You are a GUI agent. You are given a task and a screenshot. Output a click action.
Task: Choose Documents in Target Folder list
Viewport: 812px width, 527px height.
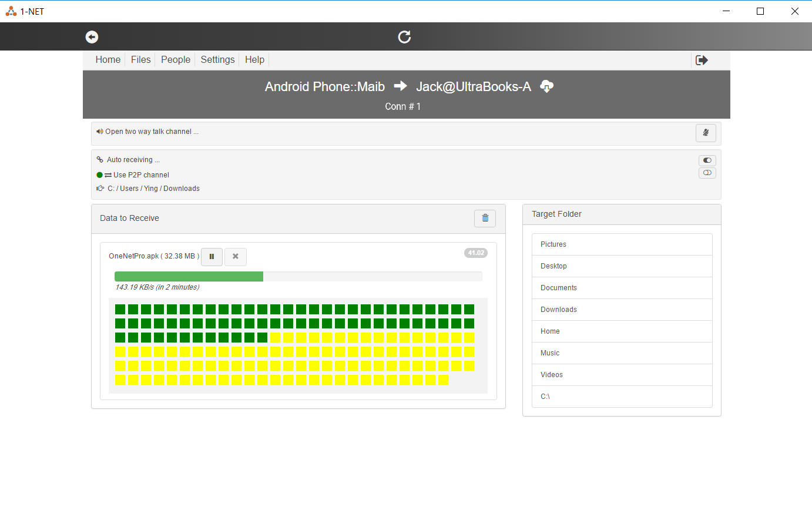(x=622, y=288)
